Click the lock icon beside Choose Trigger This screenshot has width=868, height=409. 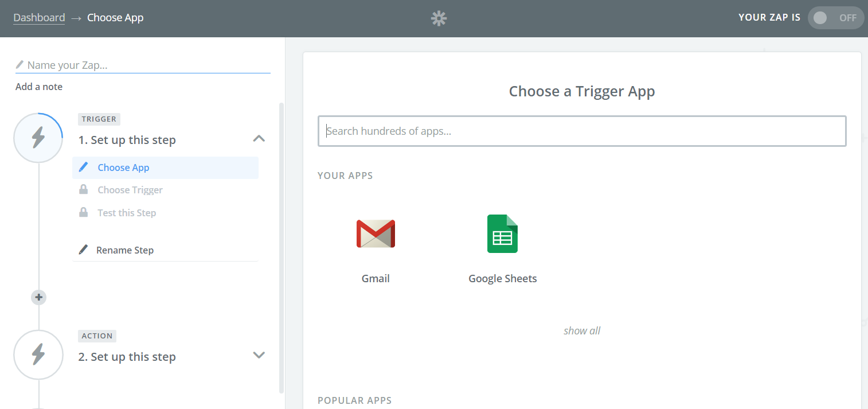[x=84, y=190]
